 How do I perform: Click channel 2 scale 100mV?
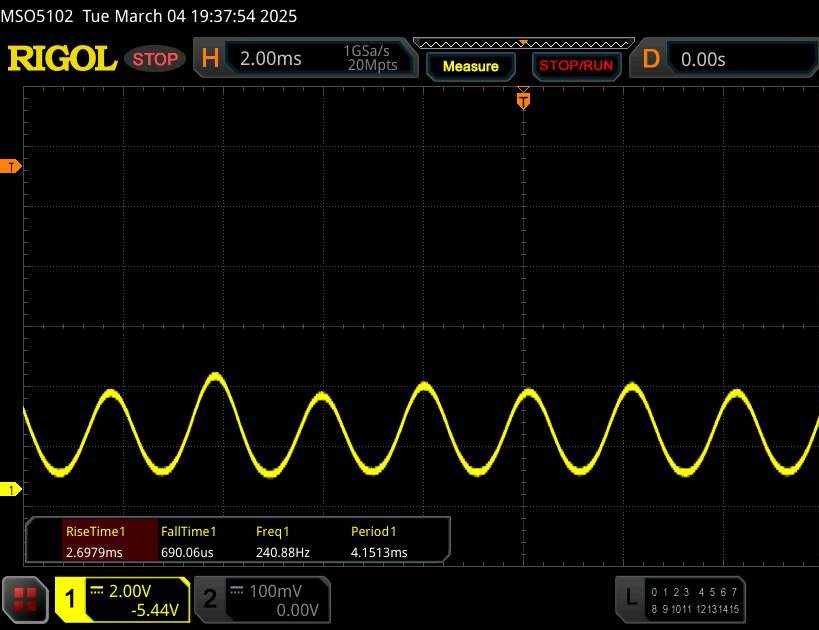pyautogui.click(x=275, y=591)
